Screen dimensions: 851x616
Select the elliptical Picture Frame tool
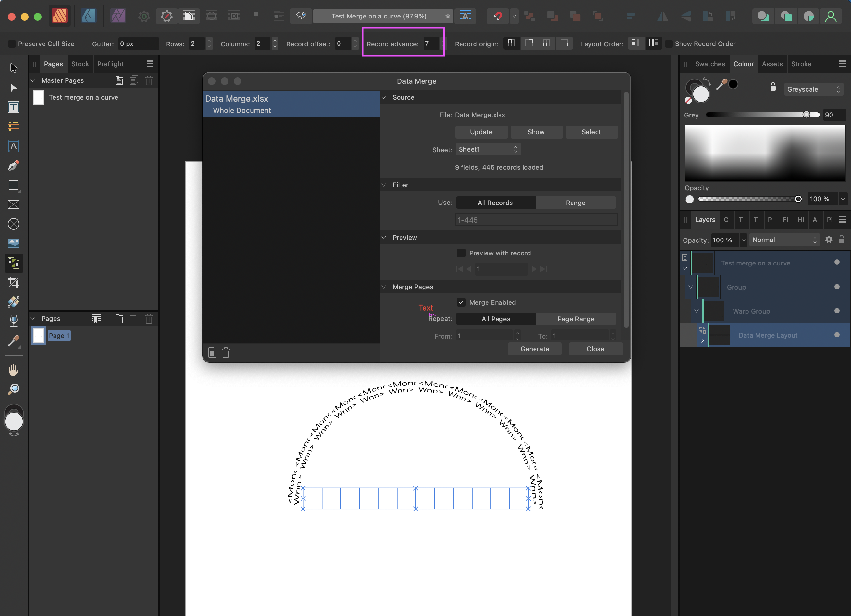coord(14,224)
